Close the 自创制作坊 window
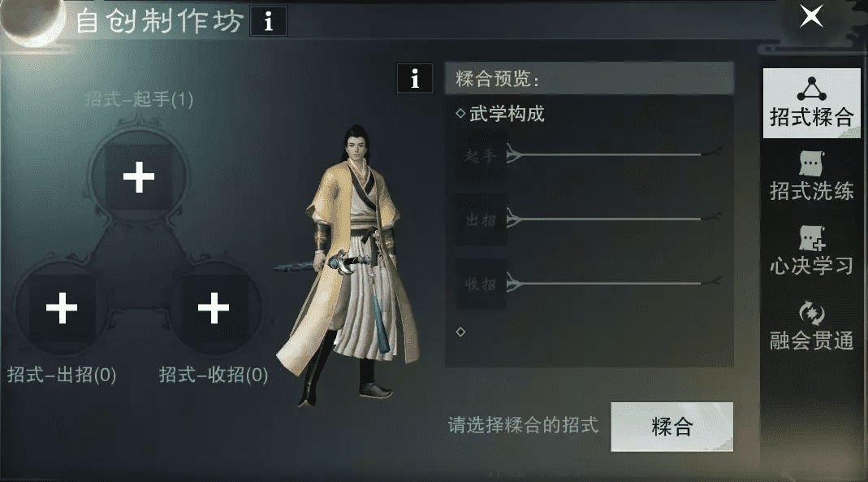 coord(811,16)
